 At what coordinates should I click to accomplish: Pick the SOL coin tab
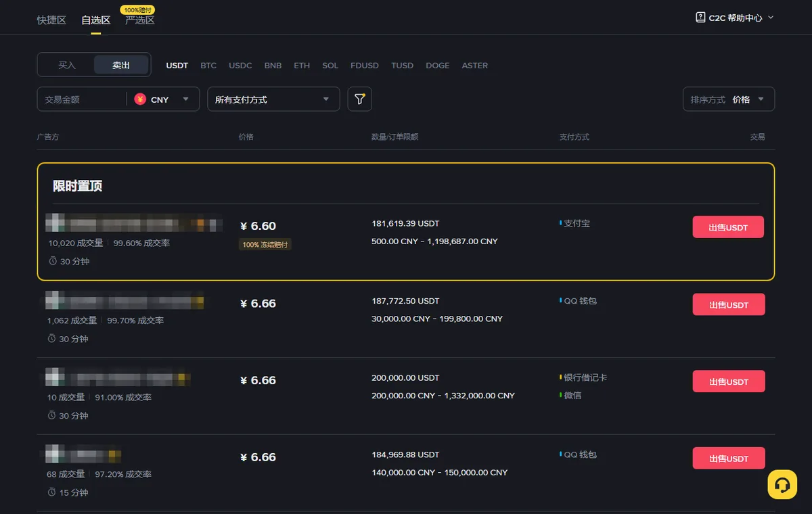[x=330, y=66]
